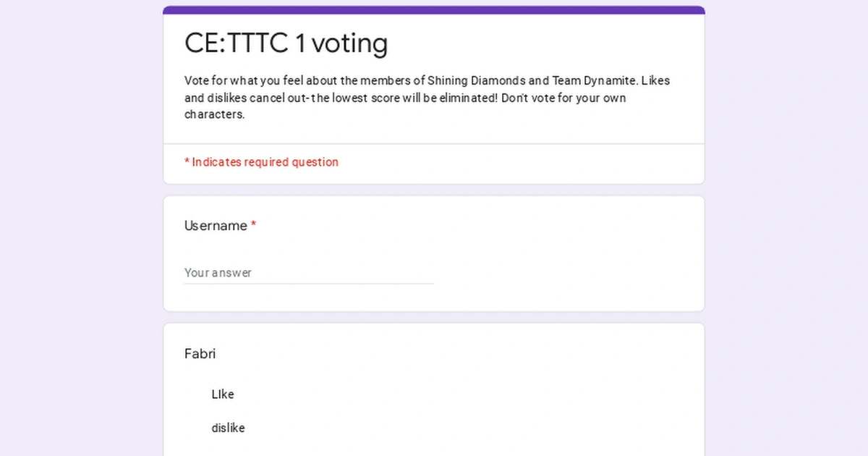Screen dimensions: 868x456
Task: Click the red required asterisk beside Username
Action: click(253, 225)
